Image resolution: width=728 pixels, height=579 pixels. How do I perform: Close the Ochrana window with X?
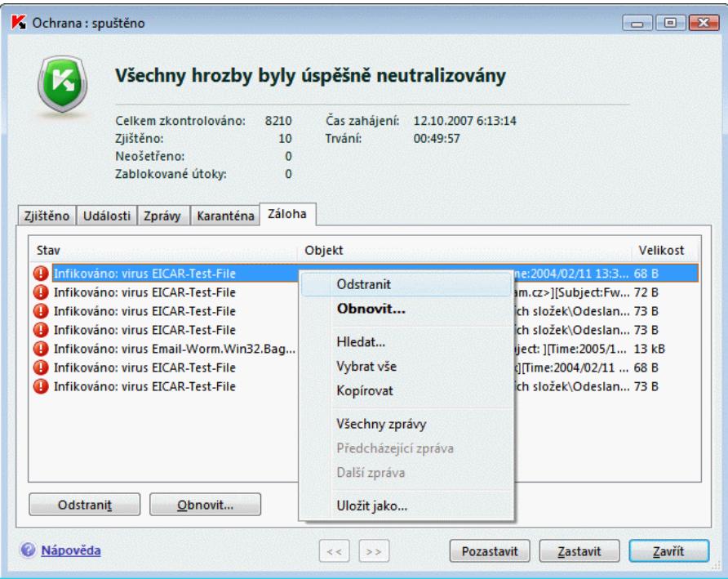704,23
